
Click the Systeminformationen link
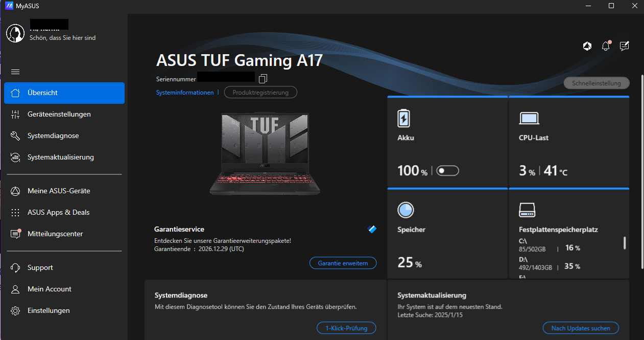185,93
